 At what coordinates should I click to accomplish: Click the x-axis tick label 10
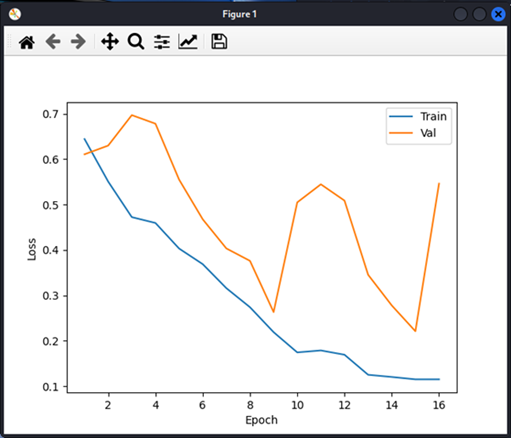(297, 405)
